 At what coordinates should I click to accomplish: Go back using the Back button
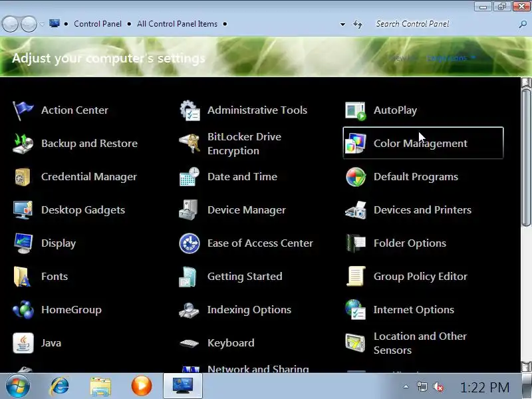click(x=10, y=24)
